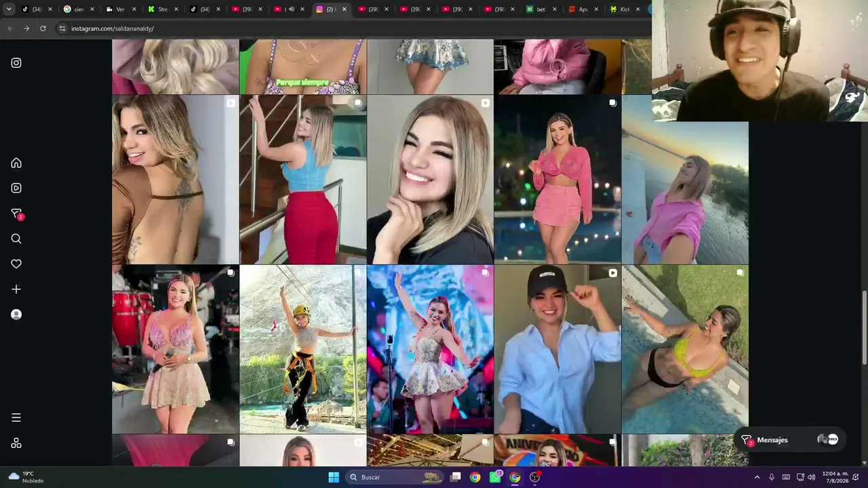The width and height of the screenshot is (868, 488).
Task: Open the Meta apps icon in the sidebar
Action: point(16,443)
